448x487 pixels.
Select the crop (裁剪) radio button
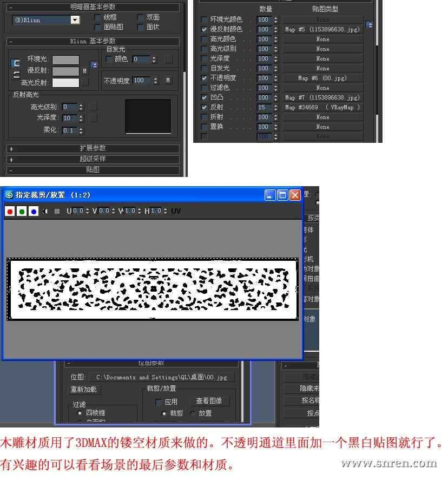pyautogui.click(x=164, y=413)
